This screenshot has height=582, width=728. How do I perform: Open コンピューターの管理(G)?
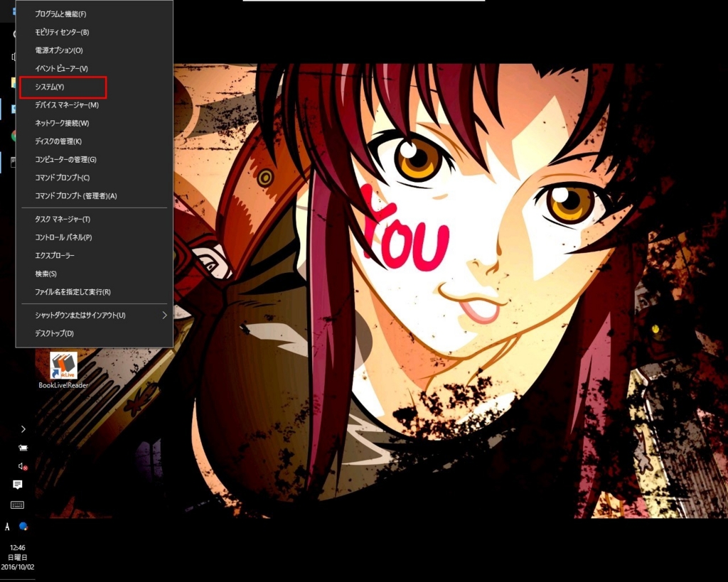[95, 159]
